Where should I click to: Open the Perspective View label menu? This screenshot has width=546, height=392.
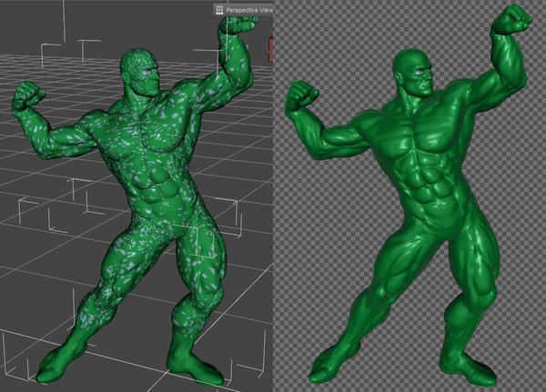pyautogui.click(x=248, y=10)
